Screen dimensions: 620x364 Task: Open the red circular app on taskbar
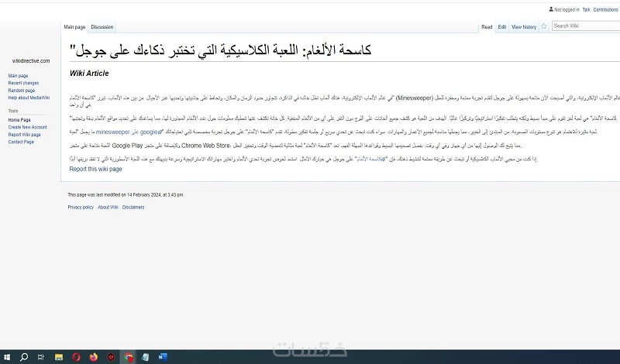coord(111,357)
